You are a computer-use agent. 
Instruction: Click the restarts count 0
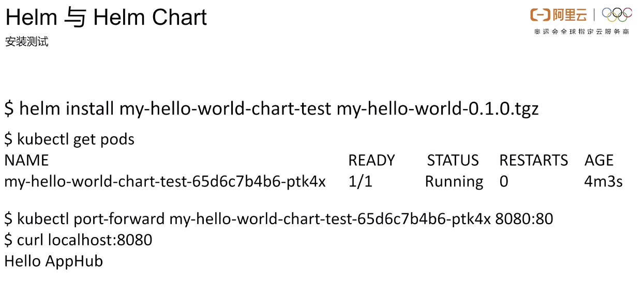[x=504, y=182]
